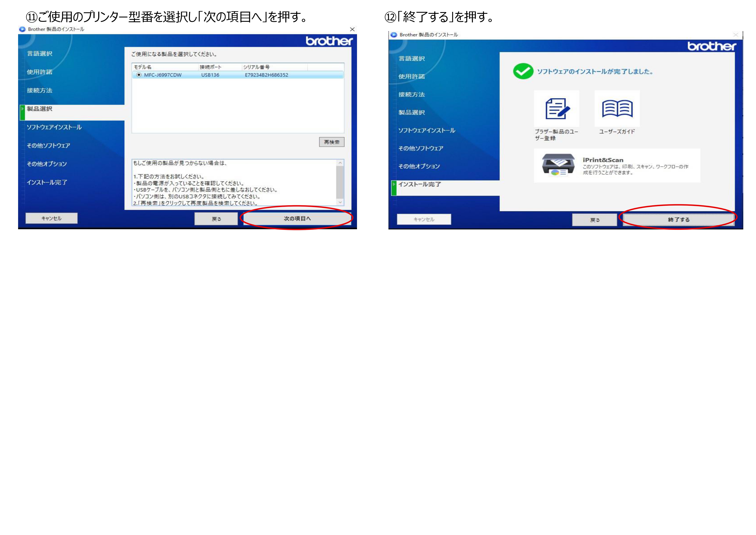756x535 pixels.
Task: Click the 再検索 button
Action: click(x=332, y=142)
